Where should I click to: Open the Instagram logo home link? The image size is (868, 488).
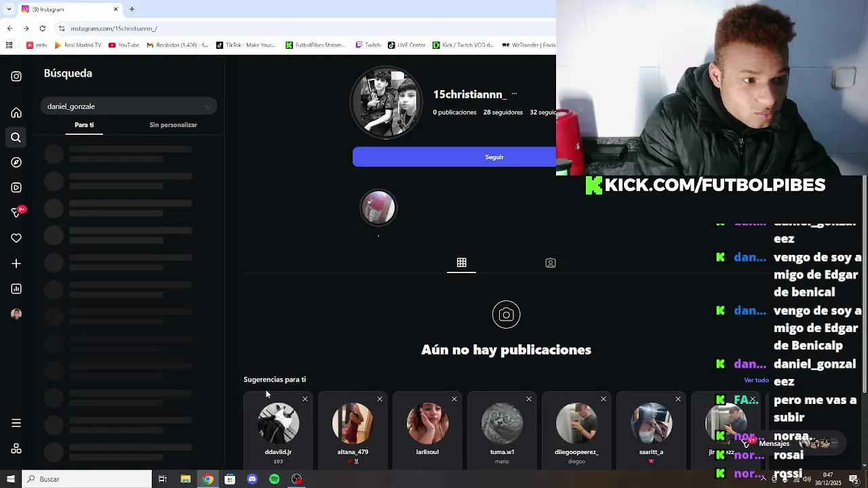tap(16, 77)
